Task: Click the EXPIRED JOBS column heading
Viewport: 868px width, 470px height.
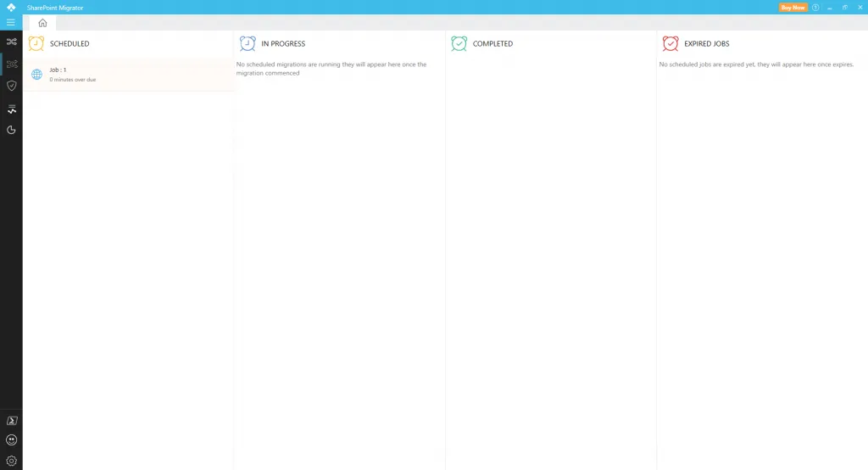Action: pyautogui.click(x=706, y=44)
